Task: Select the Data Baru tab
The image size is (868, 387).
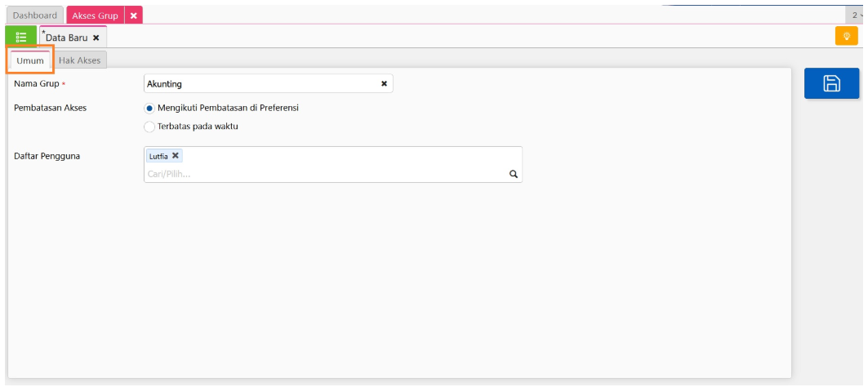Action: [65, 38]
